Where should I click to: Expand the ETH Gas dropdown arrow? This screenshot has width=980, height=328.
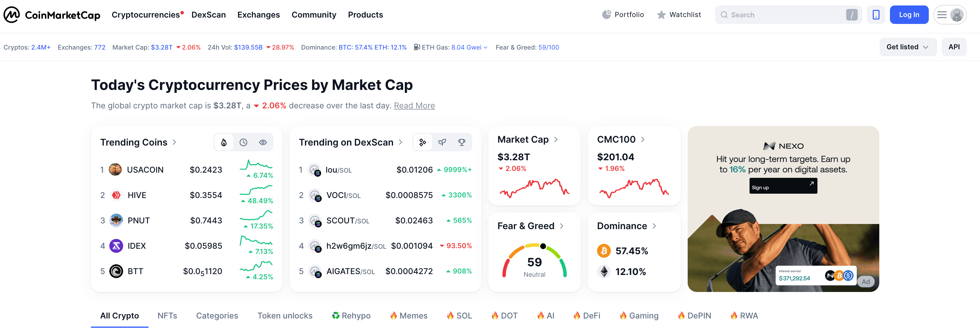[x=485, y=48]
